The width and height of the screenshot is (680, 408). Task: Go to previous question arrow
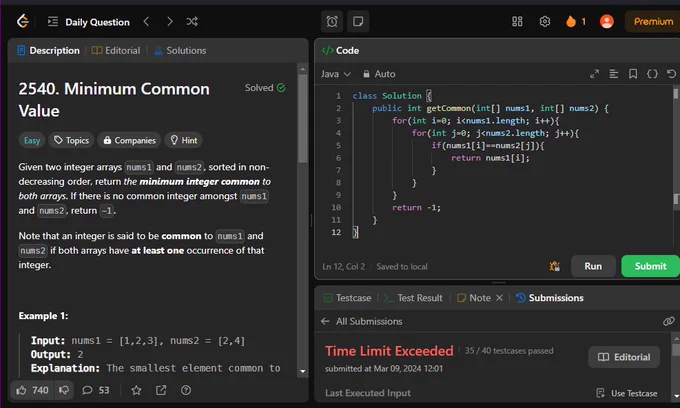click(x=147, y=22)
